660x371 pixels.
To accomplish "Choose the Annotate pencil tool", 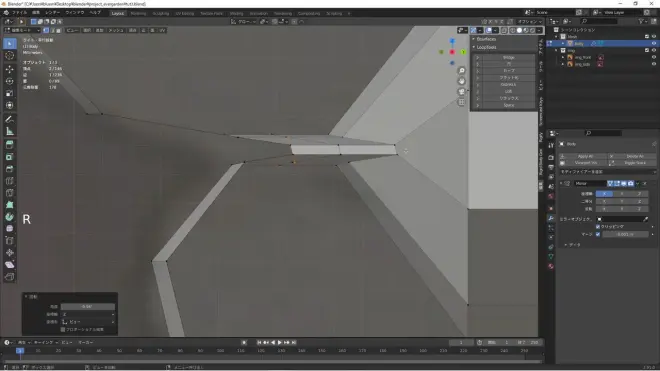I will [10, 120].
